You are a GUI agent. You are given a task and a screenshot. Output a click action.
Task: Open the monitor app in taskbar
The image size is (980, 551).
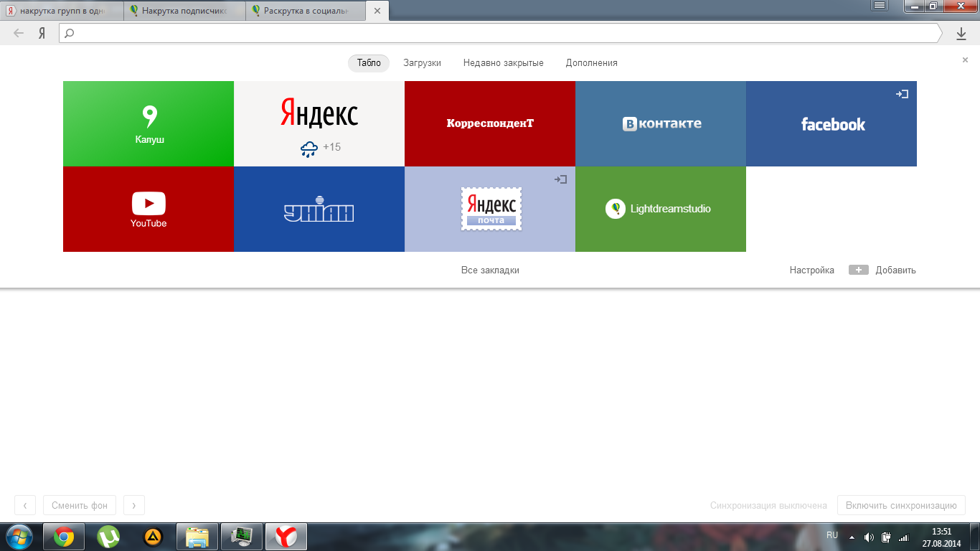242,537
